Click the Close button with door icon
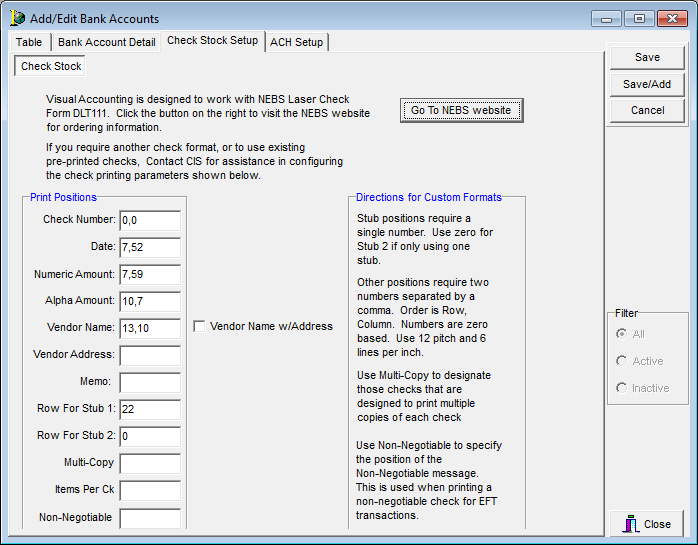Screen dimensions: 698x545 [647, 524]
